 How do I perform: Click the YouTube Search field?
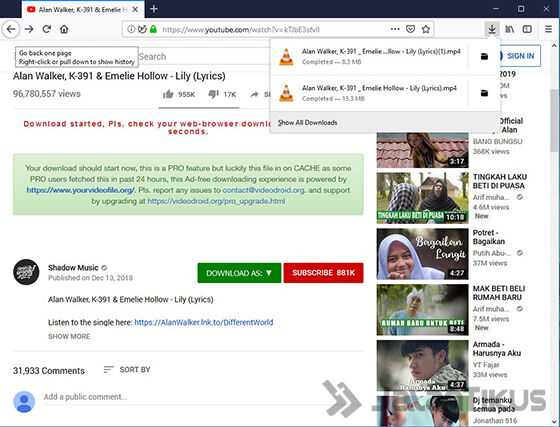pyautogui.click(x=204, y=56)
